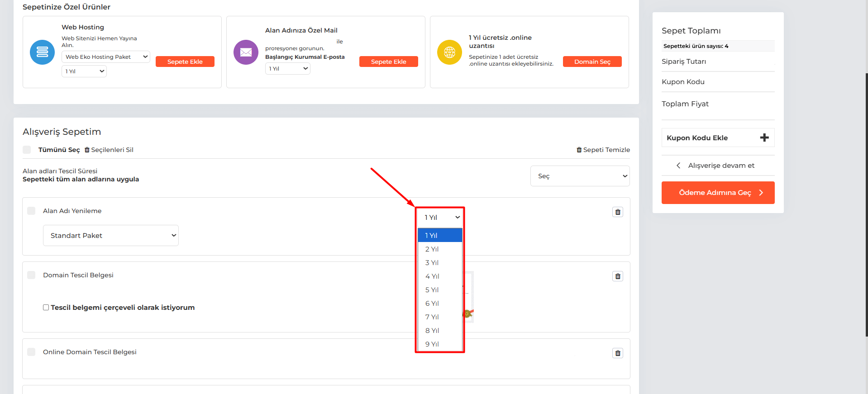
Task: Delete Online Domain Tescil Belgesi using trash icon
Action: pos(617,353)
